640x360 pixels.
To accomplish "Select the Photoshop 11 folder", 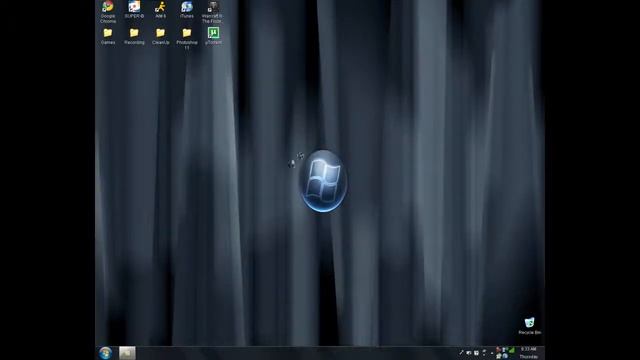I will click(x=187, y=38).
